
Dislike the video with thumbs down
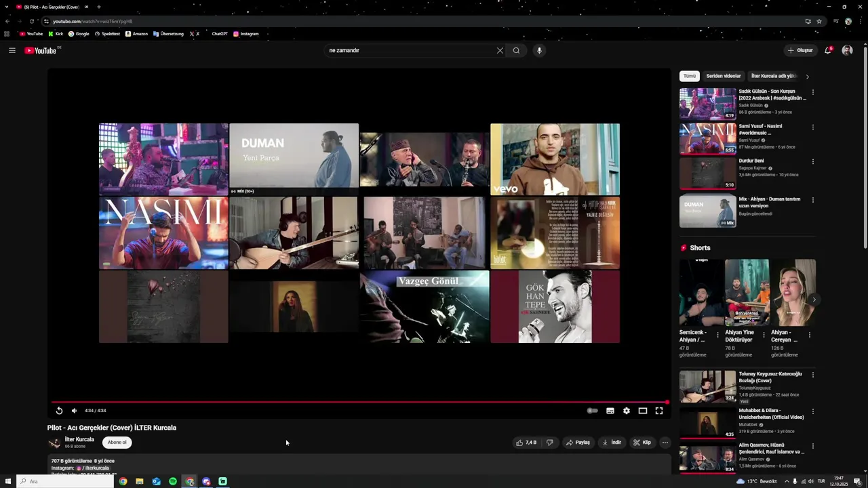(x=550, y=443)
